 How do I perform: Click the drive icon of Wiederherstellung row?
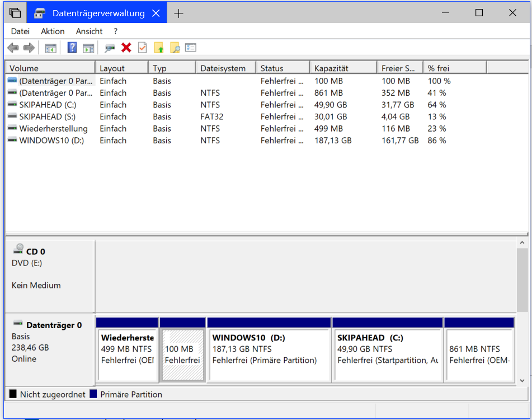[x=12, y=128]
